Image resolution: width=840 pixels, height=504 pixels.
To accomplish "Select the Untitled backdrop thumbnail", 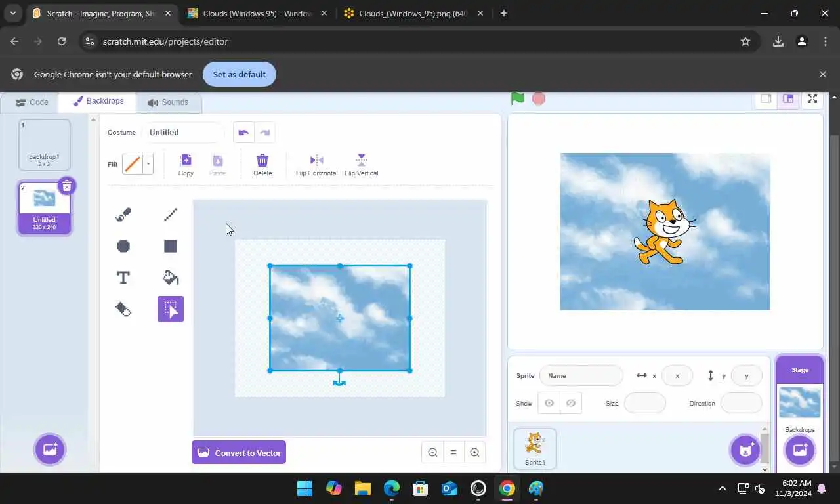I will pos(45,208).
